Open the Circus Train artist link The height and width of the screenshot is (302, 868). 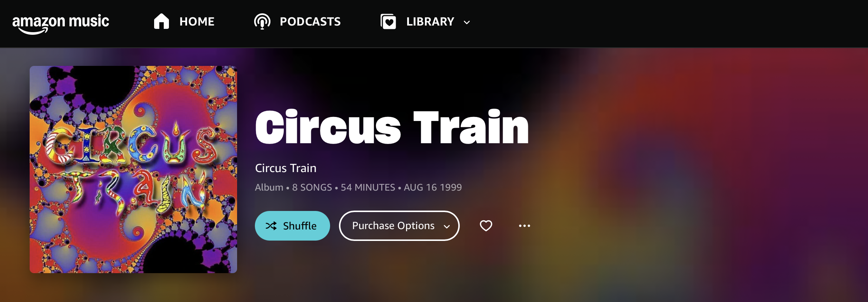tap(286, 168)
